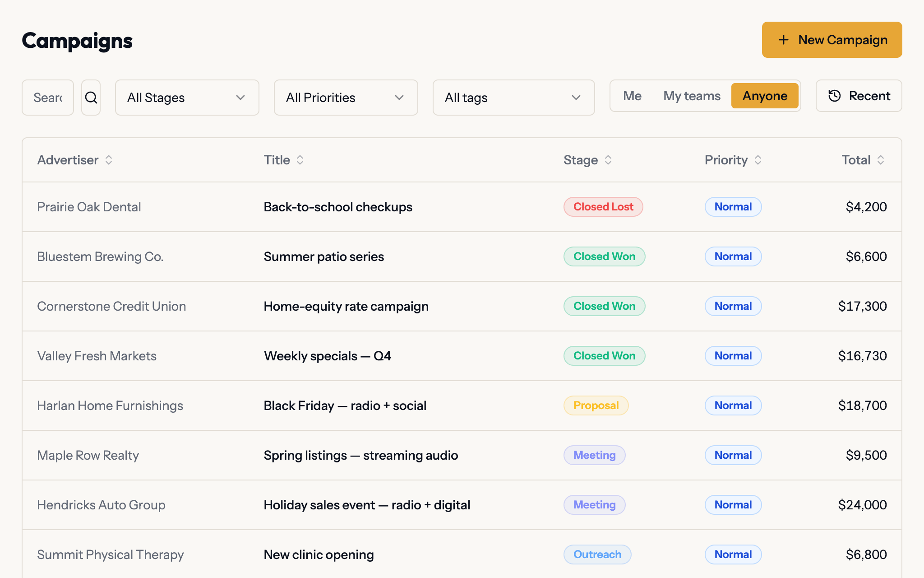The width and height of the screenshot is (924, 578).
Task: Open Holiday sales event — radio + digital
Action: tap(367, 505)
